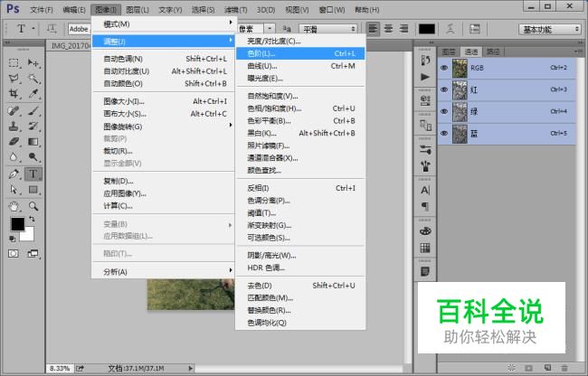Screen dimensions: 588x376
Task: Select the Rectangle shape tool
Action: click(33, 190)
